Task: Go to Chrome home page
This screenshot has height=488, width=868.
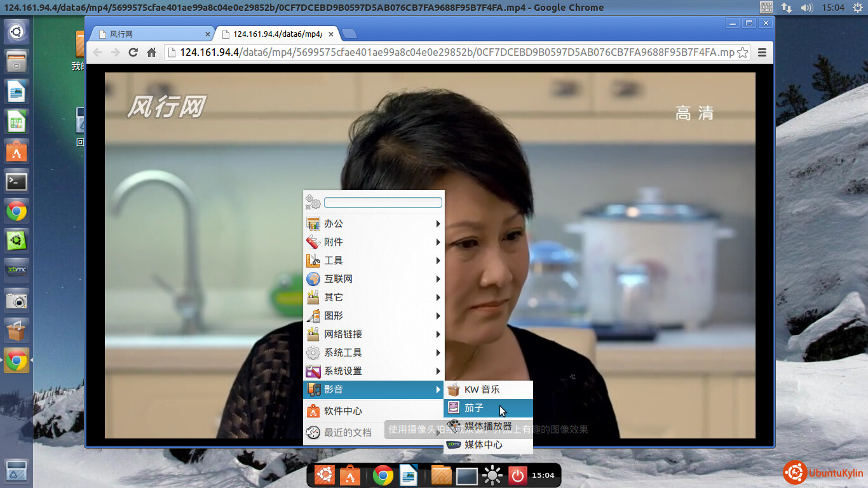Action: click(x=151, y=53)
